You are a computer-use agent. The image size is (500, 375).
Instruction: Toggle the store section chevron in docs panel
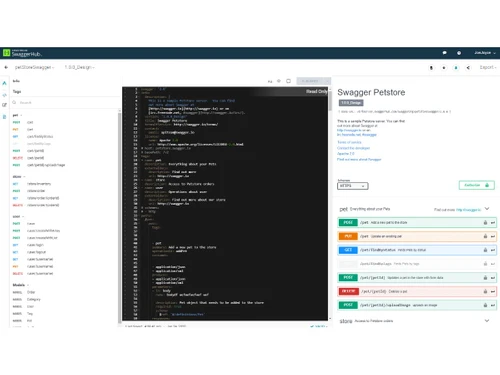coord(487,321)
